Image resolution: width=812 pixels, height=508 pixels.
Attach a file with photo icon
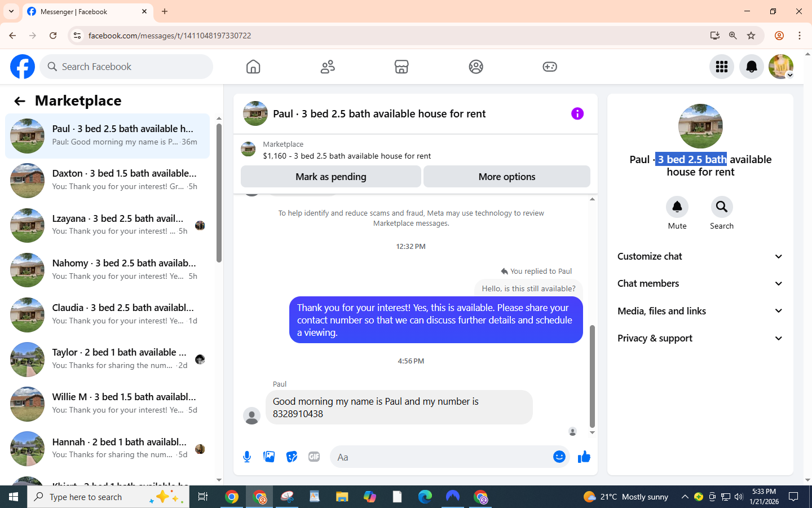(269, 457)
